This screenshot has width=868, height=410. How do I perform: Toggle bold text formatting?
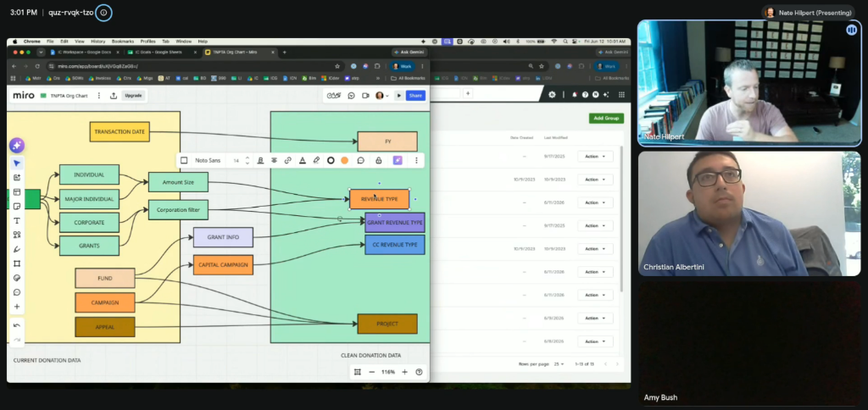260,160
